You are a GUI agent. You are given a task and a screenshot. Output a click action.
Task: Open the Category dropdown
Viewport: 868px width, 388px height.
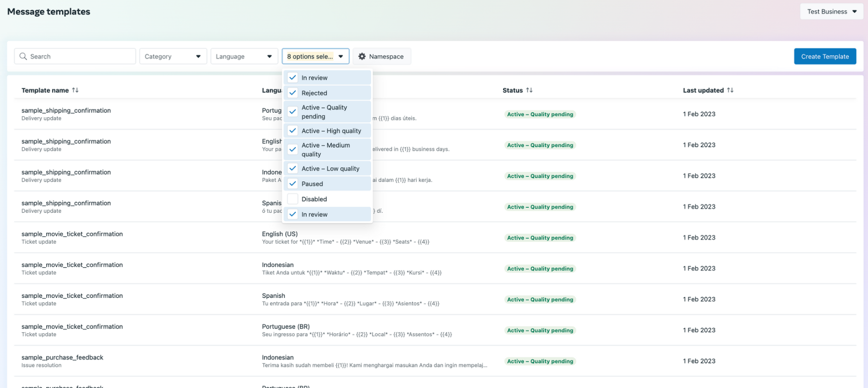coord(173,57)
